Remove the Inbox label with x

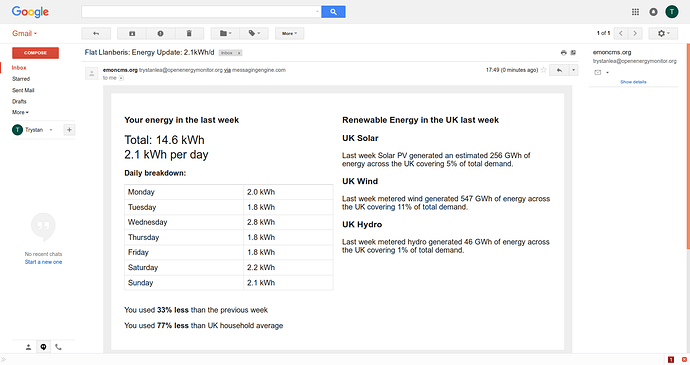click(x=239, y=53)
